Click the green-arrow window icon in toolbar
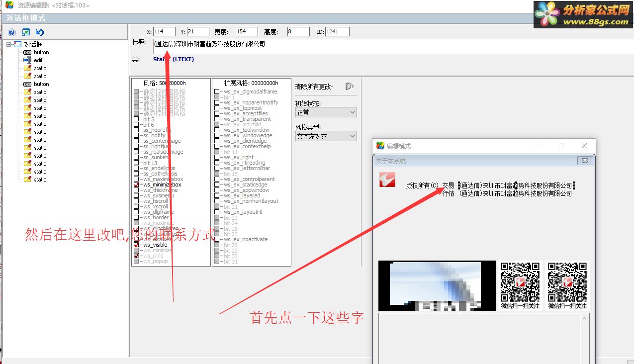634x364 pixels. 26,32
